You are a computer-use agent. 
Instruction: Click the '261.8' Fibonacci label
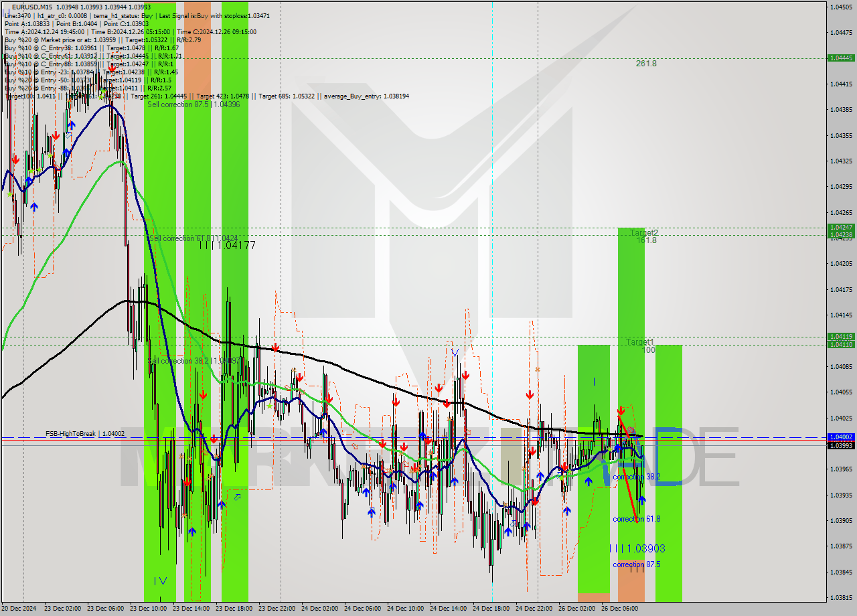[x=646, y=64]
